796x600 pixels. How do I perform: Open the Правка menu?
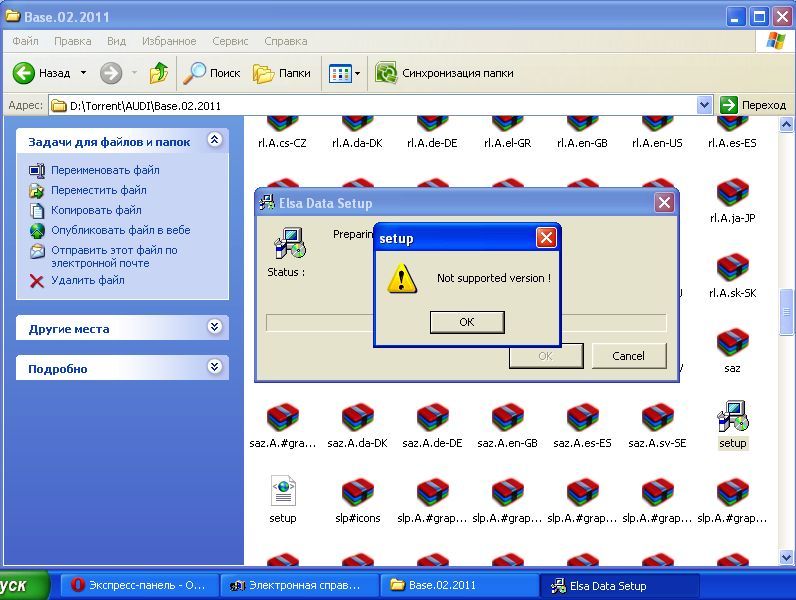[x=73, y=41]
